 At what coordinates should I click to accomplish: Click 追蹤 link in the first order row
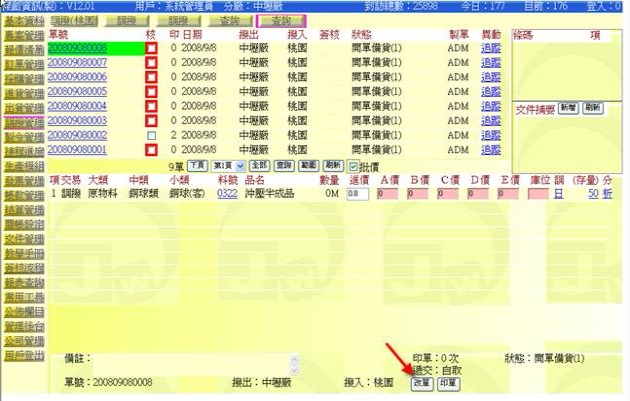pos(491,48)
